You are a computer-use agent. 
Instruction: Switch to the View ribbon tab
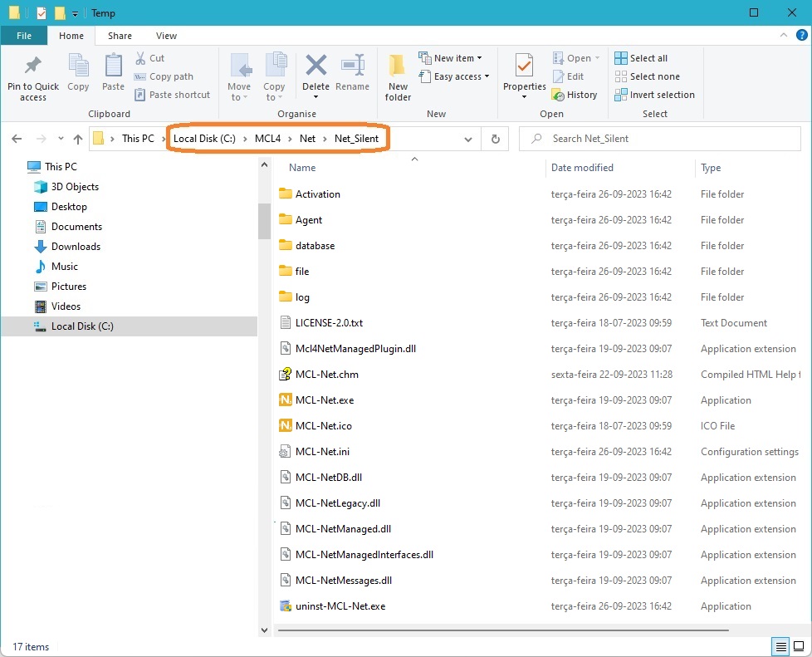click(x=166, y=36)
